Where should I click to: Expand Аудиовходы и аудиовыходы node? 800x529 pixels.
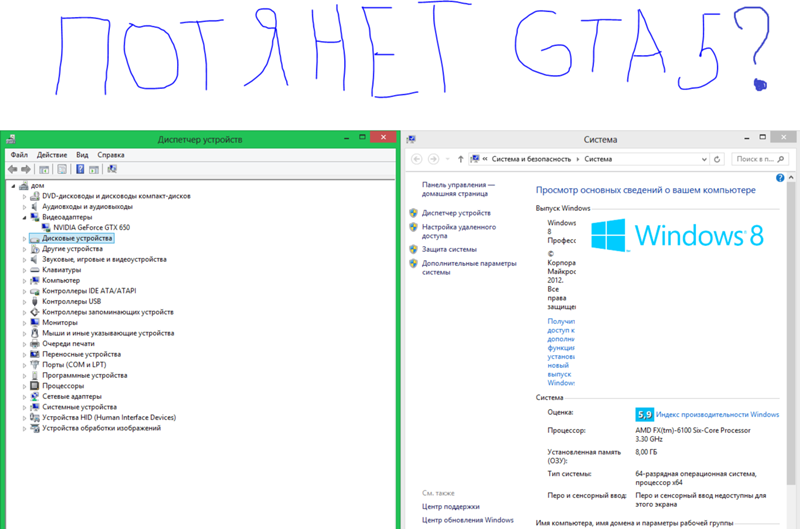click(x=24, y=207)
